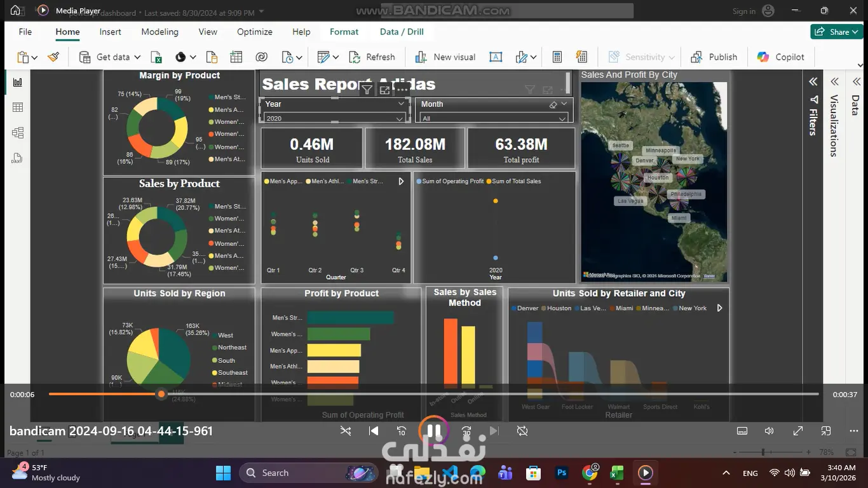Image resolution: width=868 pixels, height=488 pixels.
Task: Open the Recent sources icon
Action: click(x=287, y=57)
